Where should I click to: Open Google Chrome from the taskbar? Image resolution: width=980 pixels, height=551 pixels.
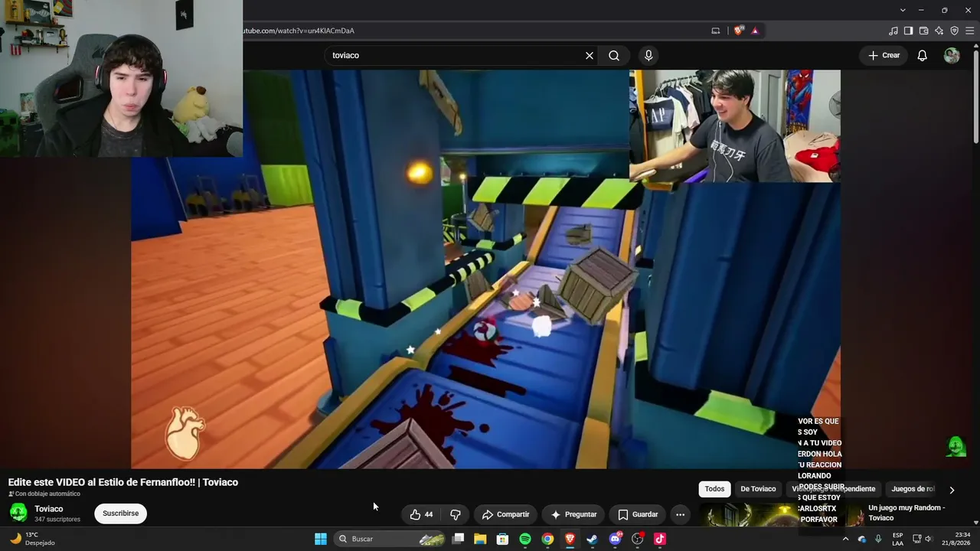(x=547, y=539)
